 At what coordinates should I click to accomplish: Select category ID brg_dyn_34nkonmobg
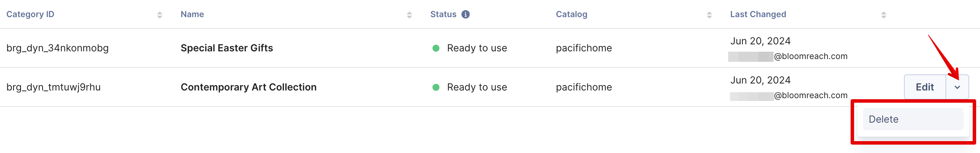tap(58, 48)
